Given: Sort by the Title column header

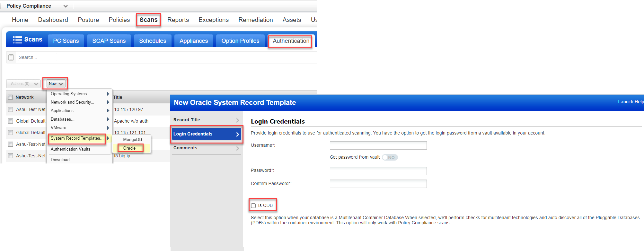Looking at the screenshot, I should [x=118, y=97].
